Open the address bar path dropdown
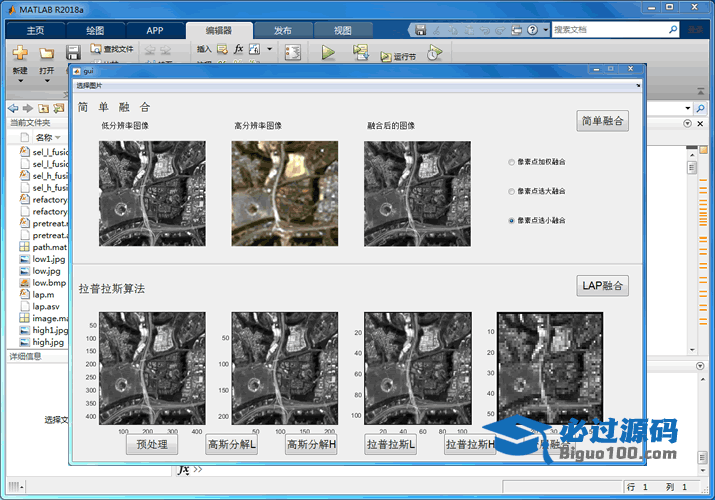The width and height of the screenshot is (715, 500). tap(688, 108)
